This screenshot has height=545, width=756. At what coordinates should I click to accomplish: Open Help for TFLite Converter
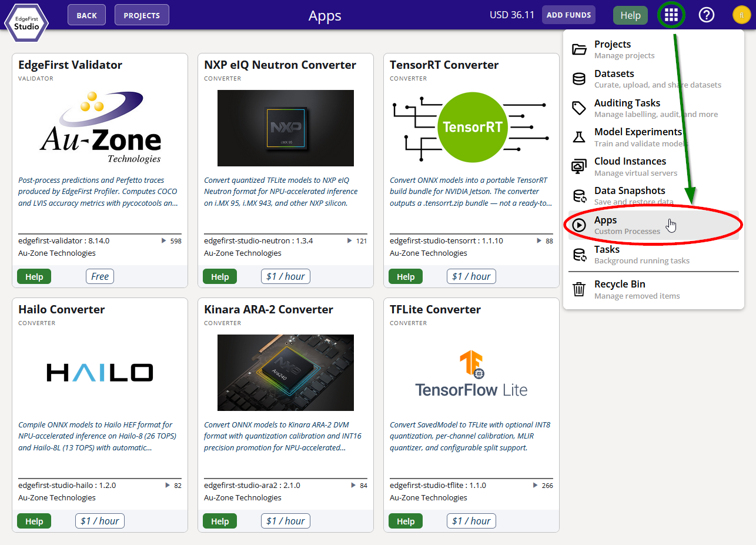tap(406, 521)
